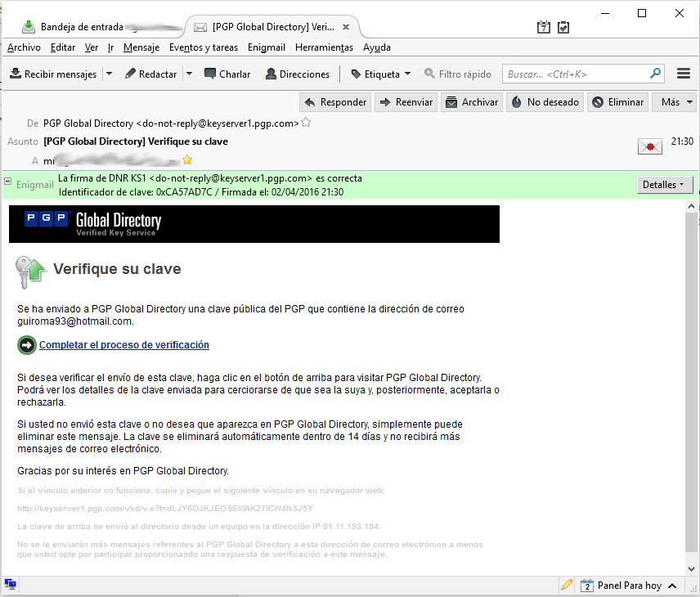Image resolution: width=700 pixels, height=597 pixels.
Task: Open the Archivo menu
Action: click(24, 47)
